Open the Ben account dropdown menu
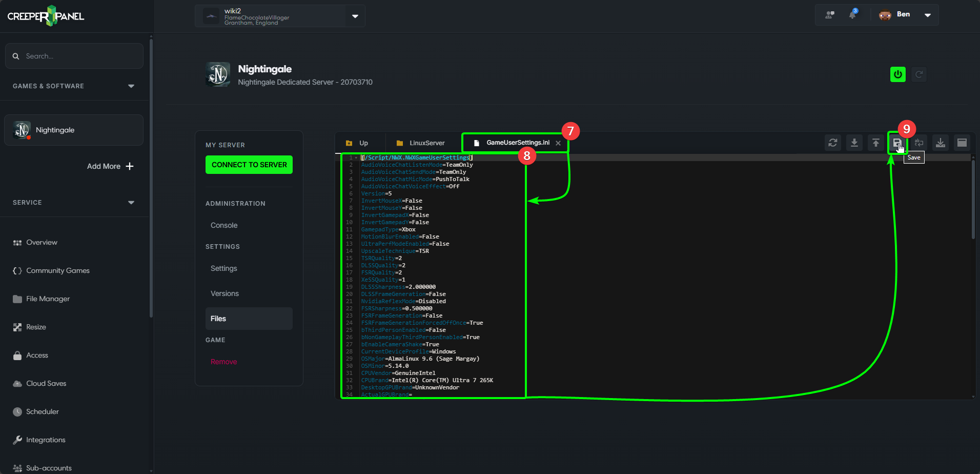Image resolution: width=980 pixels, height=474 pixels. pos(928,14)
